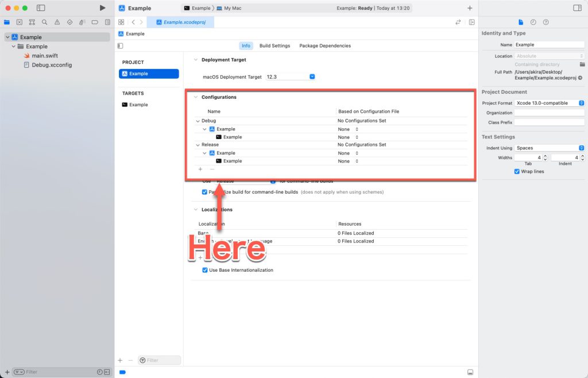588x378 pixels.
Task: Collapse the Example project in navigator
Action: 7,37
